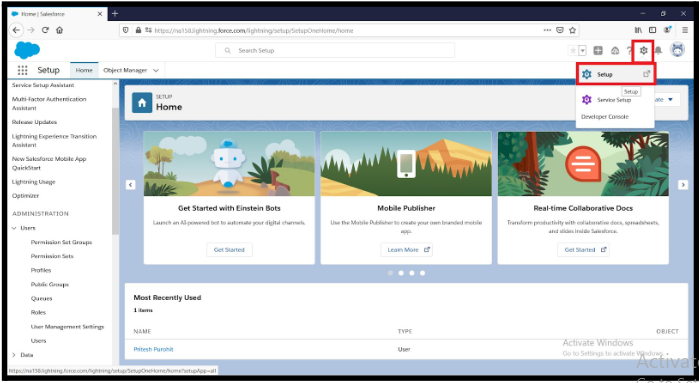This screenshot has height=383, width=699.
Task: Open New Salesforce Mobile App QuickStart
Action: click(49, 163)
